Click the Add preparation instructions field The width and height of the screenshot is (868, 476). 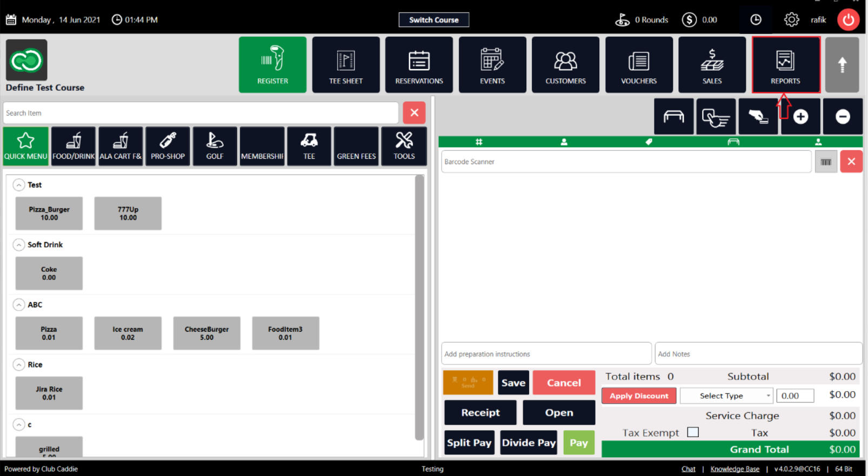[546, 354]
